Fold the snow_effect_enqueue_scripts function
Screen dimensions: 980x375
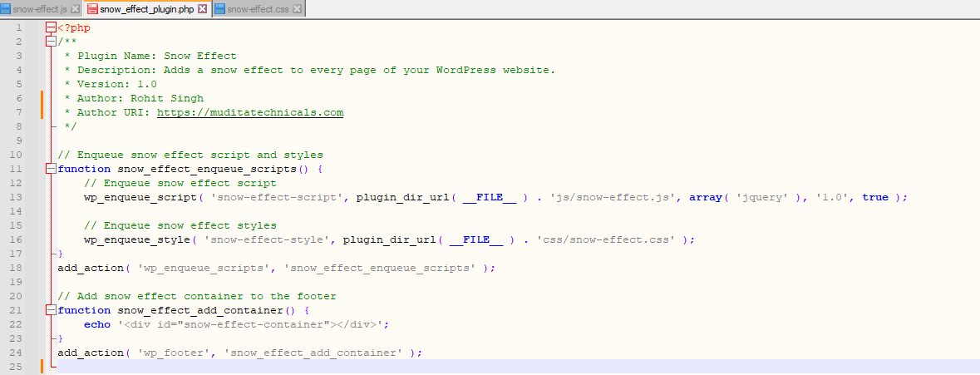click(x=51, y=169)
